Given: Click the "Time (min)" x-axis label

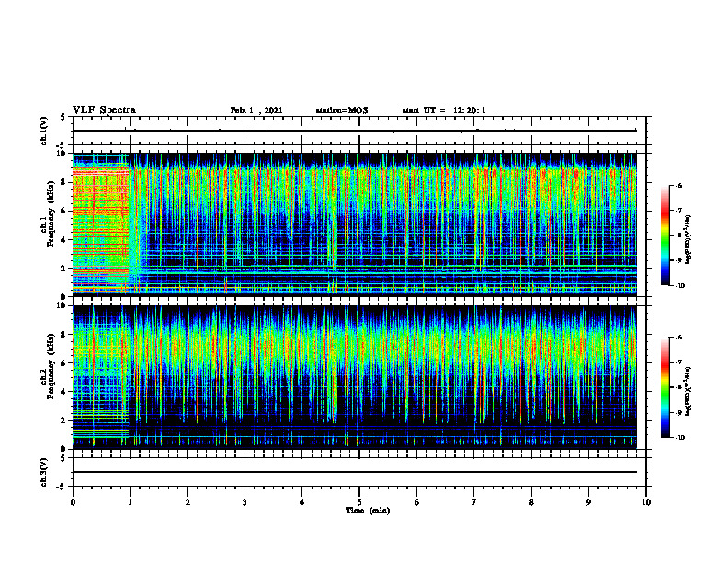Looking at the screenshot, I should coord(368,511).
